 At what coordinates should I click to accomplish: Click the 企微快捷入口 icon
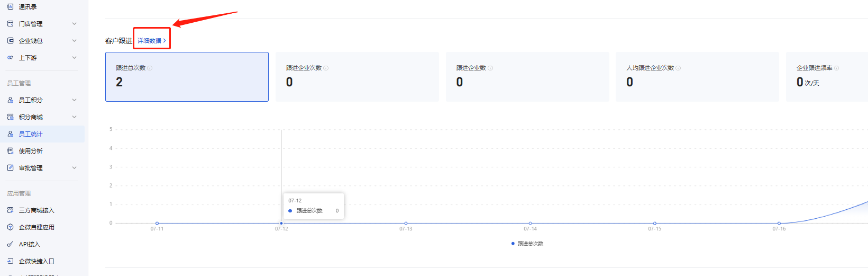pyautogui.click(x=10, y=261)
